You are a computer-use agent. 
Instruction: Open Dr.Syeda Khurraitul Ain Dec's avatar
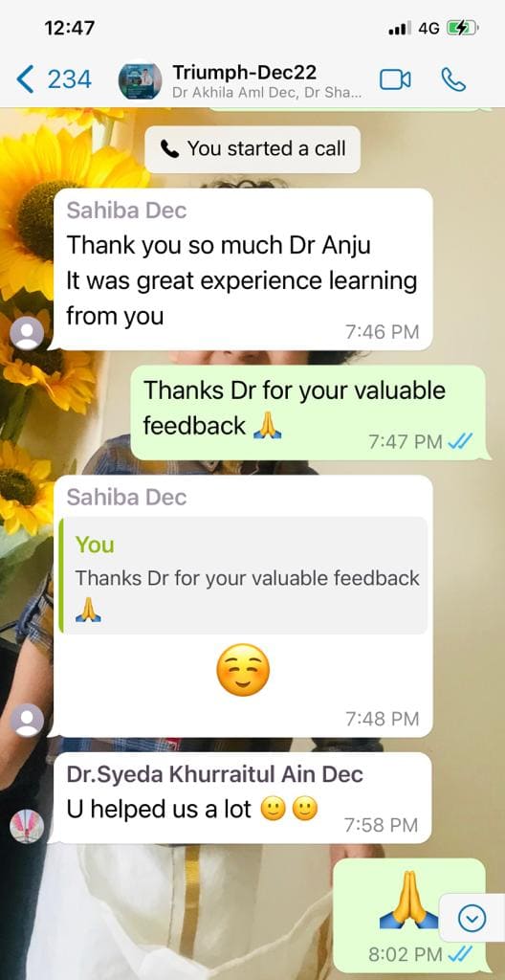[x=27, y=826]
